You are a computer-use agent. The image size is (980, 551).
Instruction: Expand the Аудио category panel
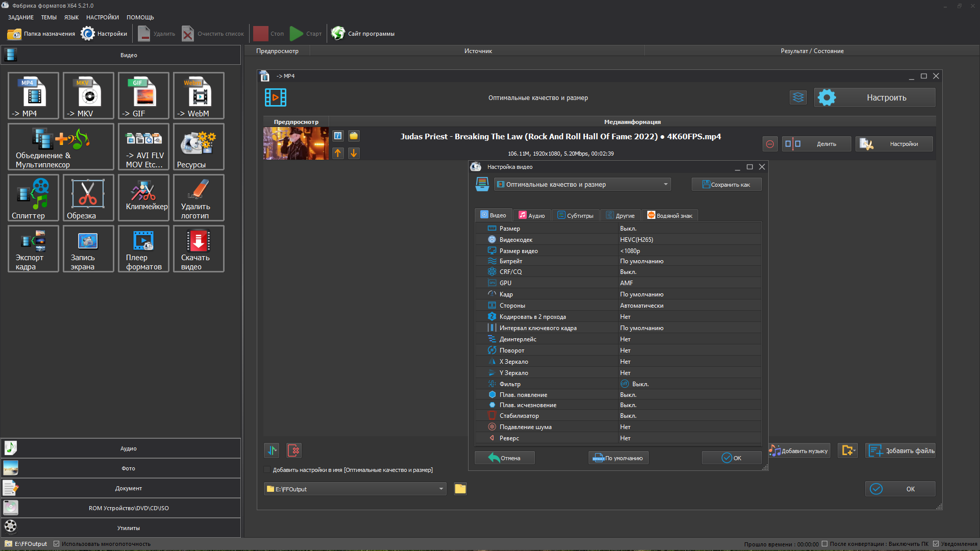[x=121, y=448]
